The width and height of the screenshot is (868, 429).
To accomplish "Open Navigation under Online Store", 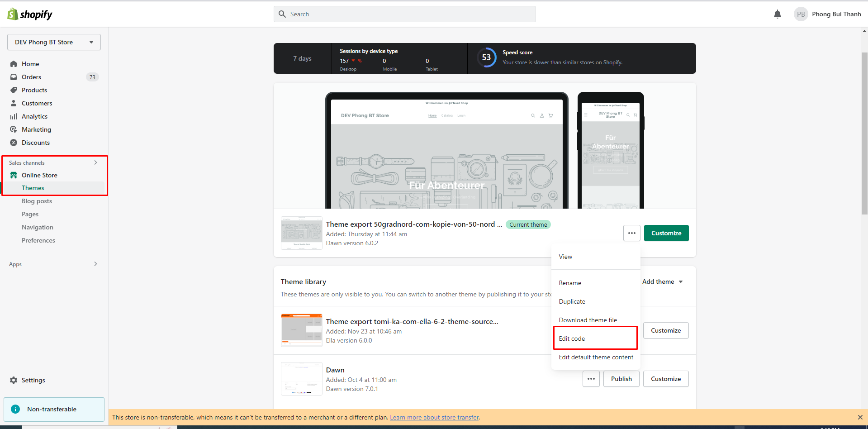I will [x=38, y=227].
